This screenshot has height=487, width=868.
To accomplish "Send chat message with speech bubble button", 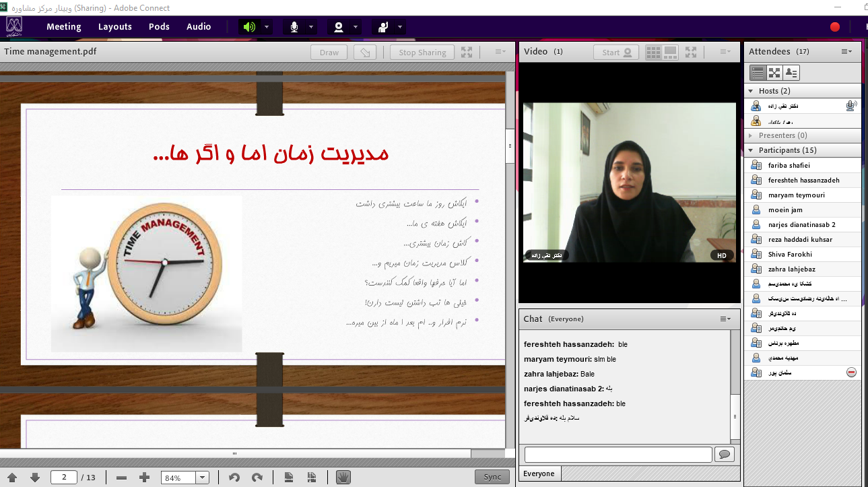I will click(x=724, y=455).
